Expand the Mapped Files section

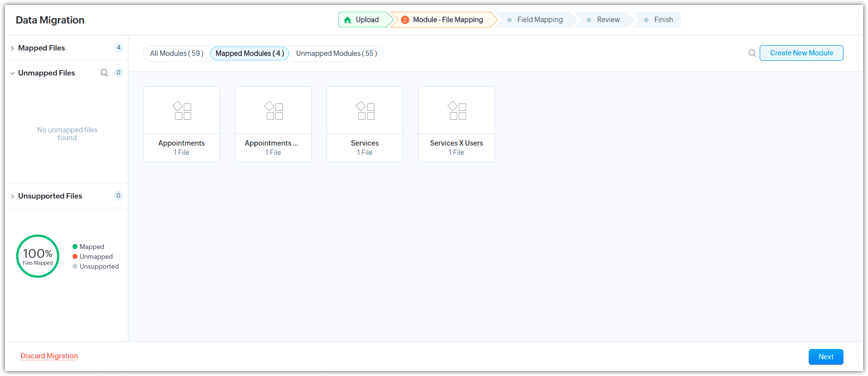[x=13, y=48]
